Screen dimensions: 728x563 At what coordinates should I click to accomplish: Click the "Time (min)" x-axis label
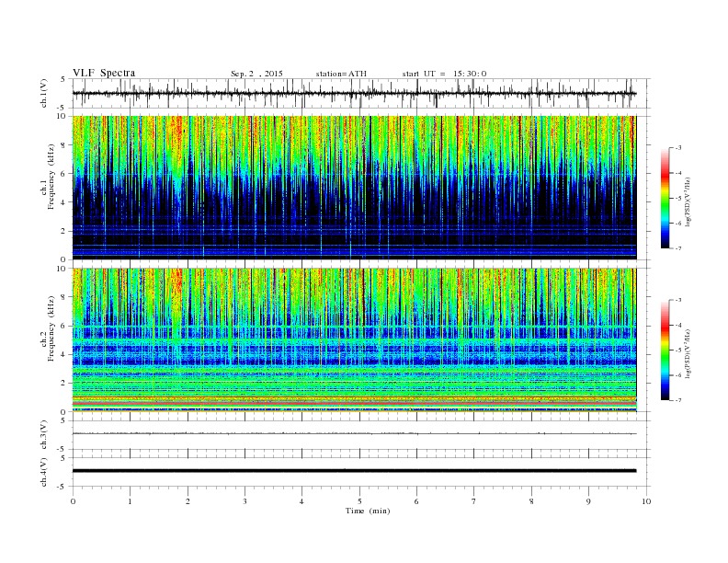coord(368,511)
